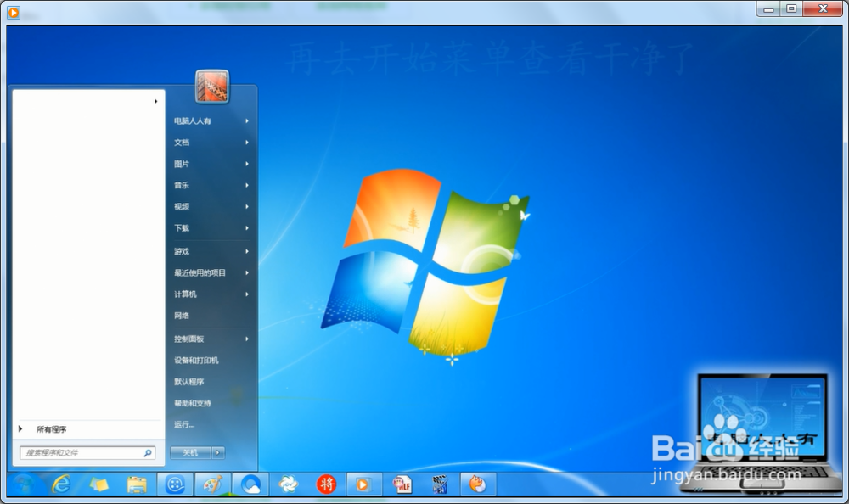Image resolution: width=849 pixels, height=504 pixels.
Task: Click the 关机 shutdown button
Action: point(190,452)
